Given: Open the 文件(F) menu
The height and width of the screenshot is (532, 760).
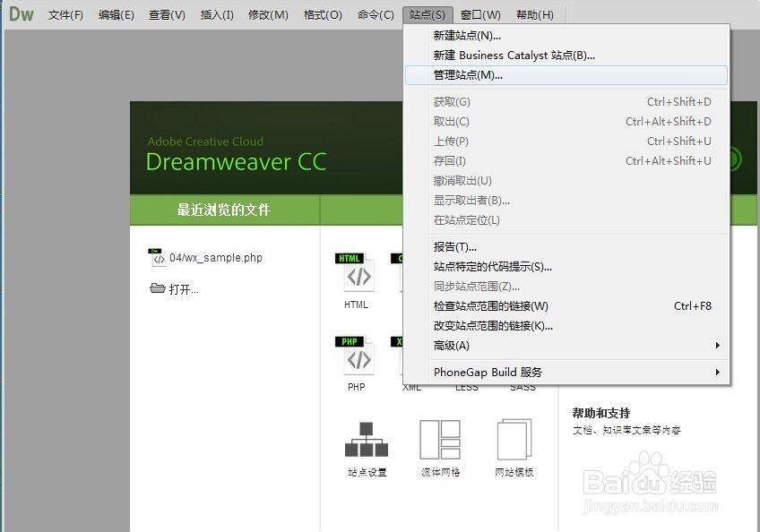Looking at the screenshot, I should pyautogui.click(x=66, y=15).
